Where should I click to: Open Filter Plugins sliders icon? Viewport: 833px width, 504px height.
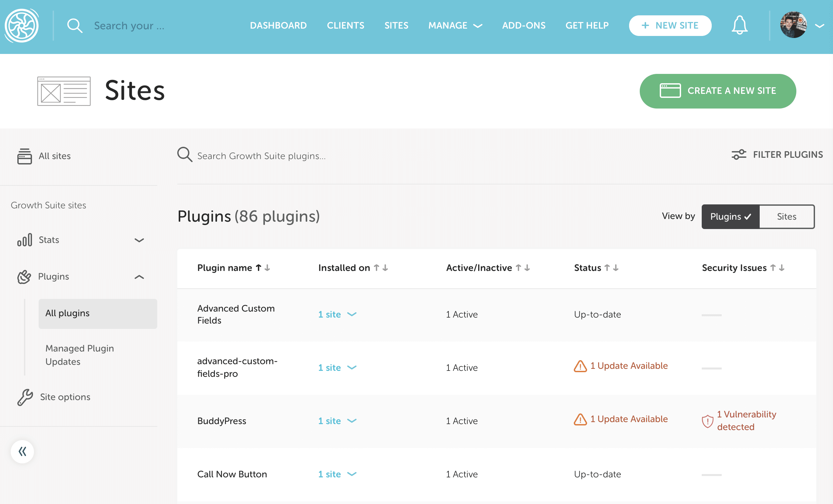tap(739, 155)
